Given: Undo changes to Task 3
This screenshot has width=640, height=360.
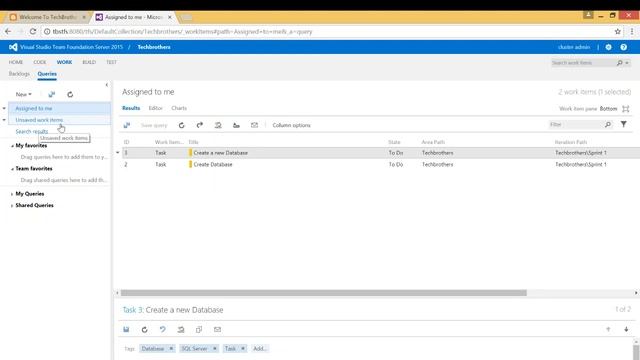Looking at the screenshot, I should 162,329.
